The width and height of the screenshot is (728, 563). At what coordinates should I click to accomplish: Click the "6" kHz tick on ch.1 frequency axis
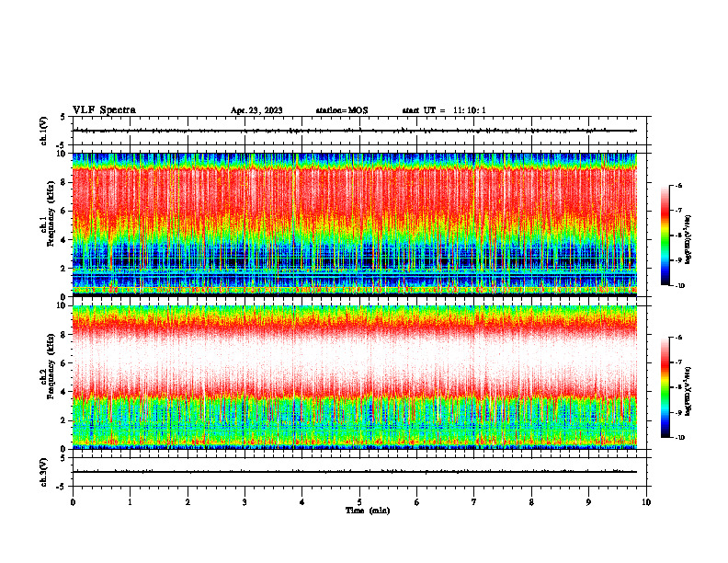(x=63, y=211)
